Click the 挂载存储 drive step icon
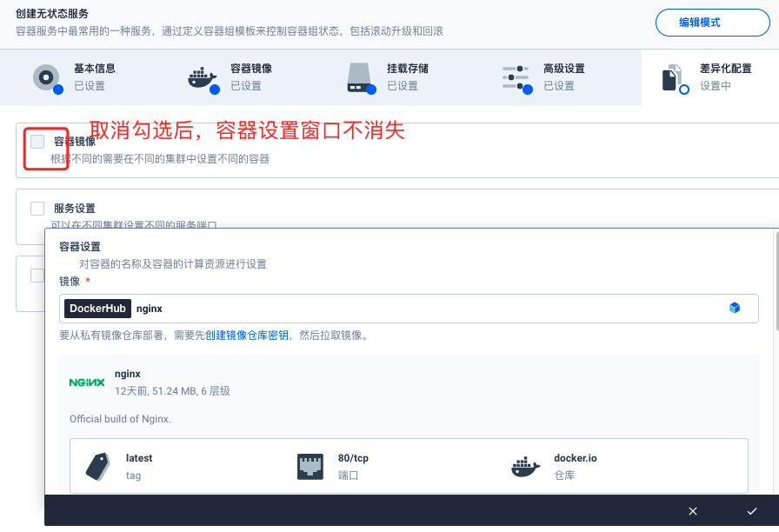Viewport: 779px width, 532px height. coord(359,77)
